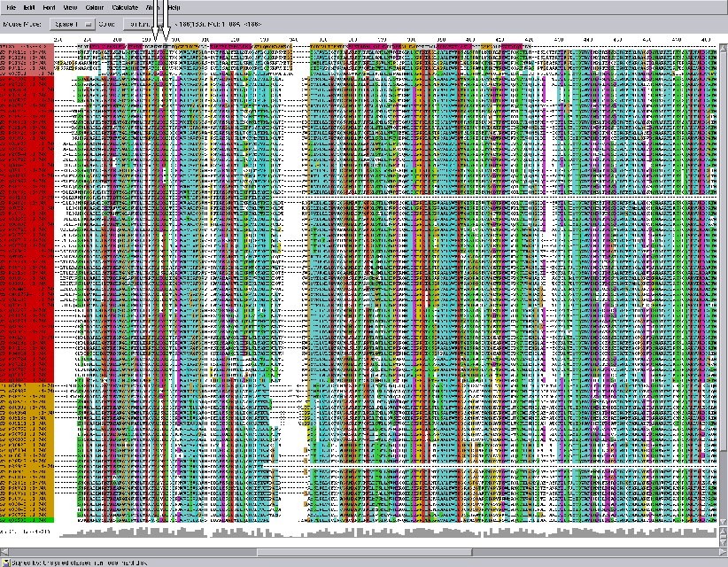This screenshot has width=728, height=567.
Task: Click the status bar message text at bottom
Action: coord(80,562)
